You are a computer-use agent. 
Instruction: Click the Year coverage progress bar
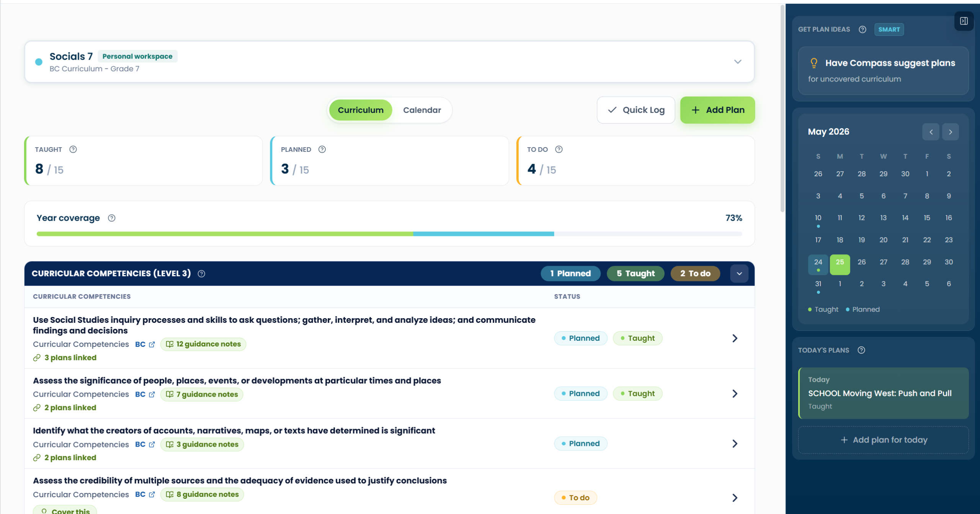(x=389, y=234)
